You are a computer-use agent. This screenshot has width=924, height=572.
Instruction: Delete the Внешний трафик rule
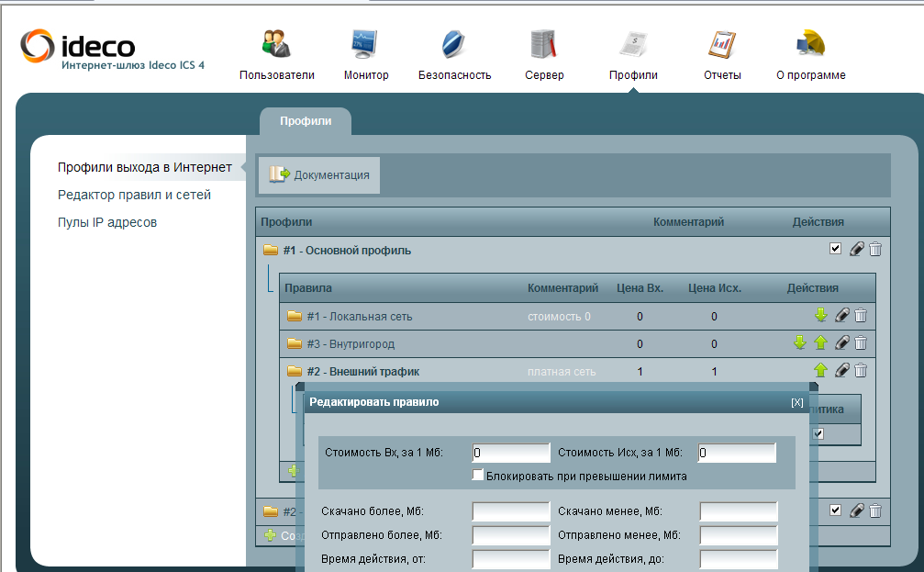[x=861, y=370]
